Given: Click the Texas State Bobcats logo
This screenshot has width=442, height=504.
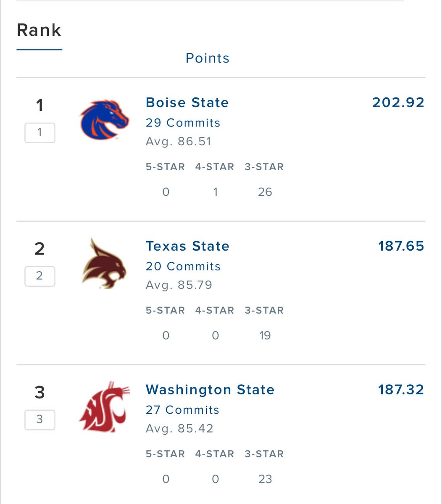Looking at the screenshot, I should coord(104,263).
